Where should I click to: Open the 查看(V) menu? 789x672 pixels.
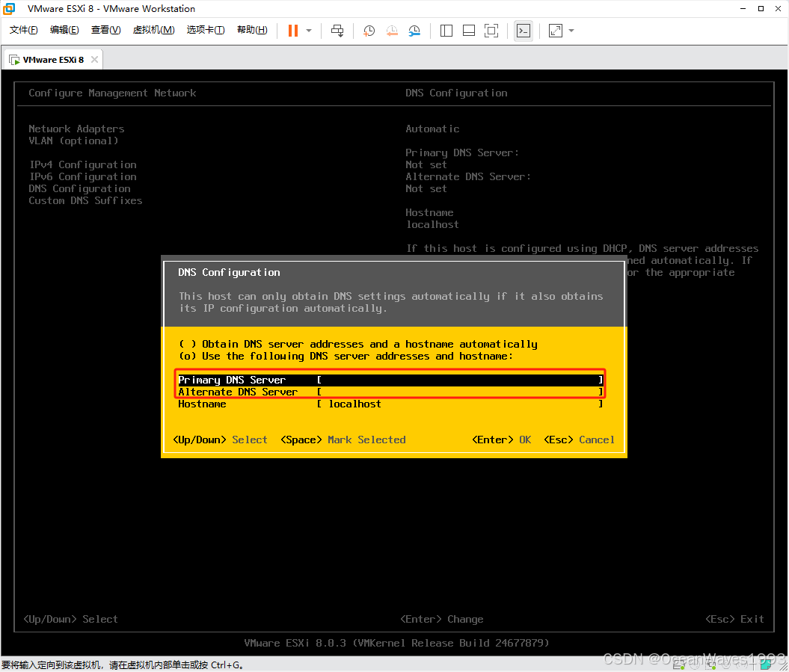point(105,30)
